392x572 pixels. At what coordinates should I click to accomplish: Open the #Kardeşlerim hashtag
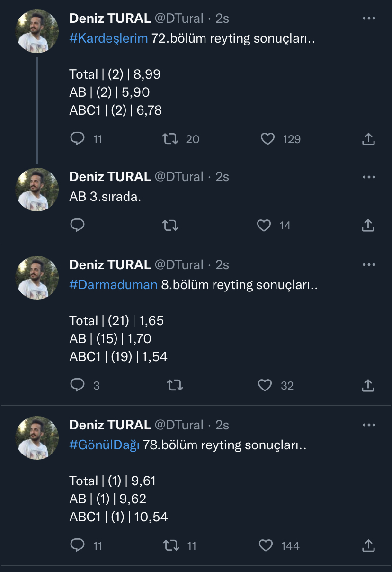[108, 38]
